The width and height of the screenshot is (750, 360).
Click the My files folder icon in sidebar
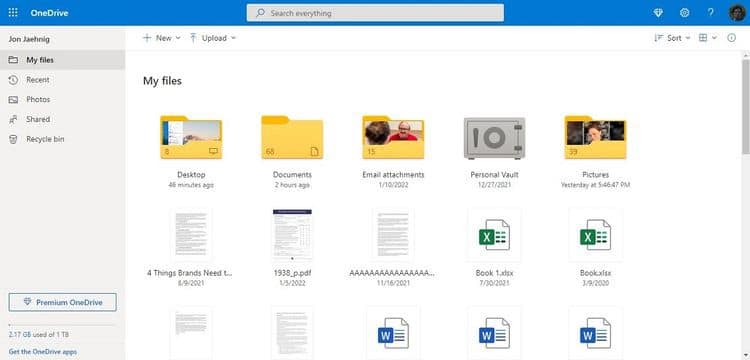(13, 60)
